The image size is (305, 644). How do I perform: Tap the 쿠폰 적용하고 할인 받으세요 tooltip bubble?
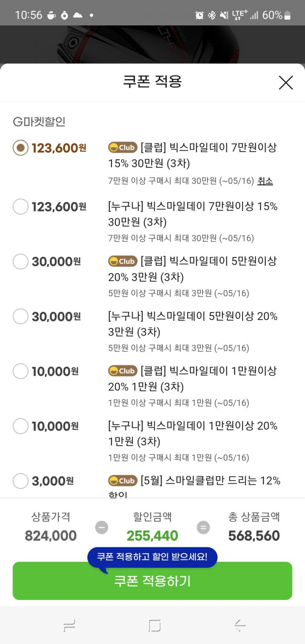coord(152,557)
